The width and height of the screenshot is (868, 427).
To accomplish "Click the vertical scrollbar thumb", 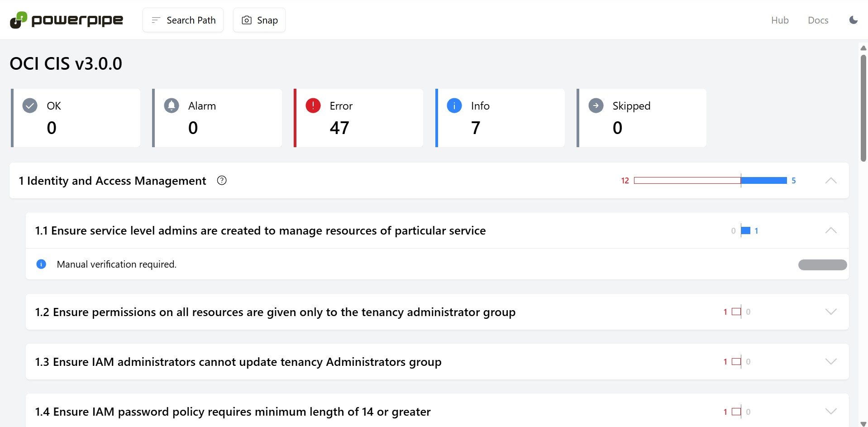I will pos(863,108).
